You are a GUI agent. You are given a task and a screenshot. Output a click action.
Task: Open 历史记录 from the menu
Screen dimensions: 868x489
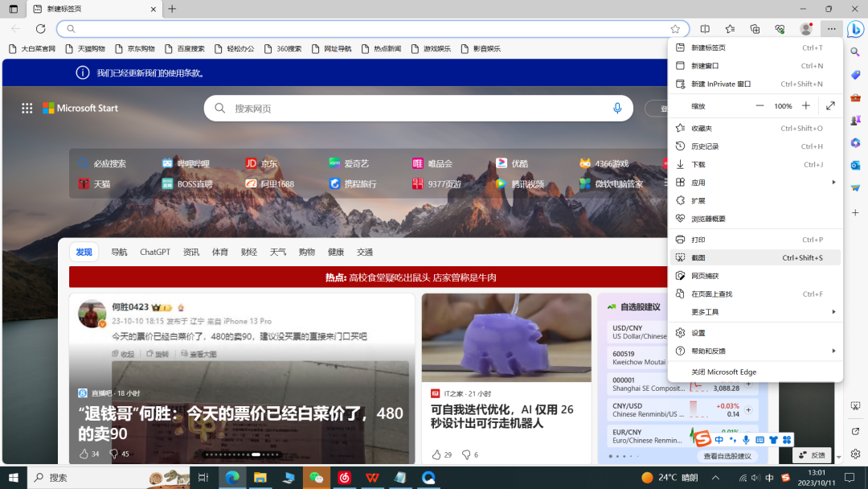[755, 146]
